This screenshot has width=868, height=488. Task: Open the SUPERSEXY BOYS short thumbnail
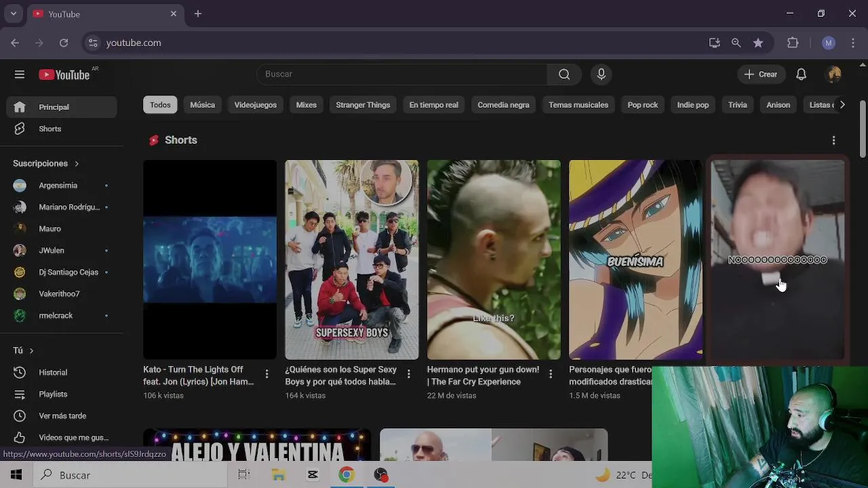point(351,260)
